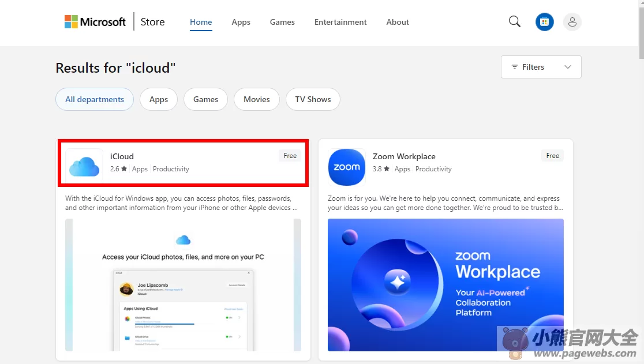Filter results by TV Shows chip
The height and width of the screenshot is (364, 644).
click(313, 99)
